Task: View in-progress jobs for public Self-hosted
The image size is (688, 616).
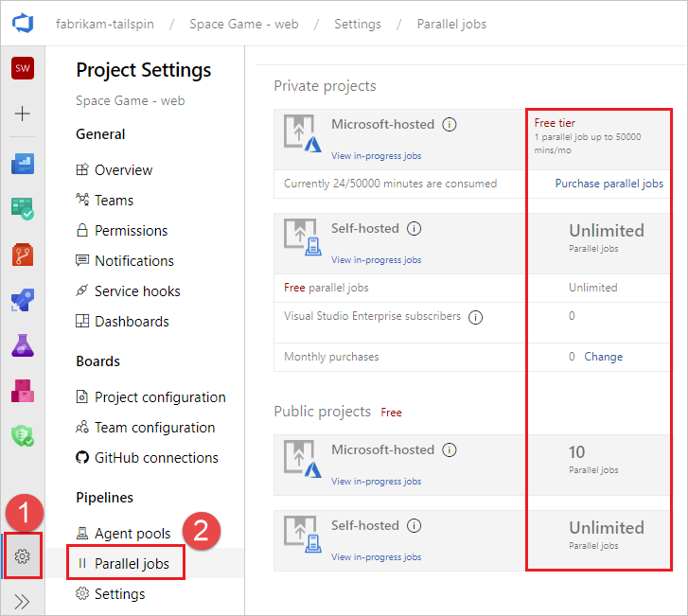Action: point(376,556)
